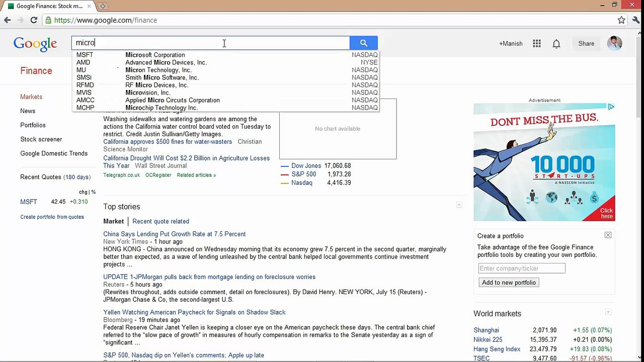Bookmark this page with the star icon
This screenshot has height=362, width=644.
[x=621, y=20]
